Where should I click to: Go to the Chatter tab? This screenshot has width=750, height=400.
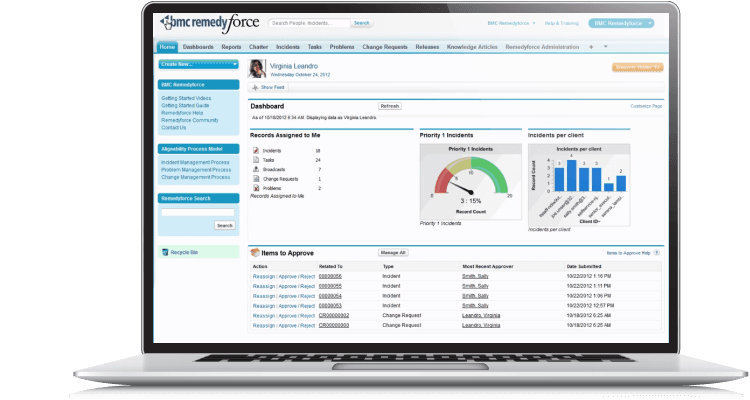(258, 47)
